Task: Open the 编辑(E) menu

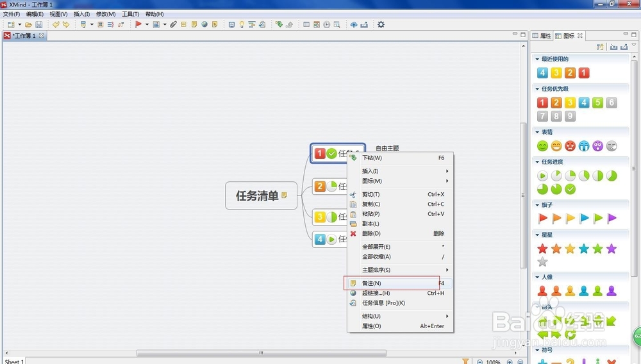Action: click(x=35, y=14)
